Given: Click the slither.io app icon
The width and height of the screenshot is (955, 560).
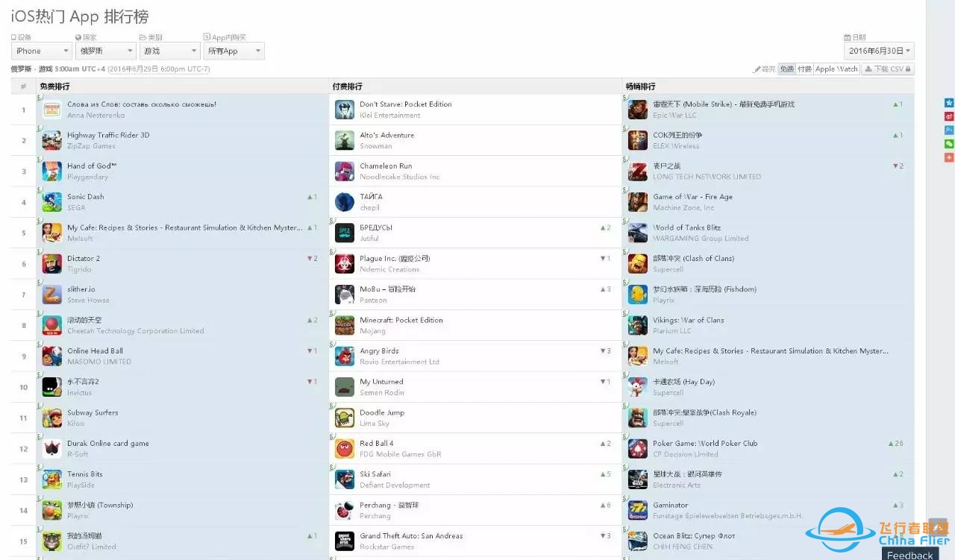Looking at the screenshot, I should [x=52, y=295].
